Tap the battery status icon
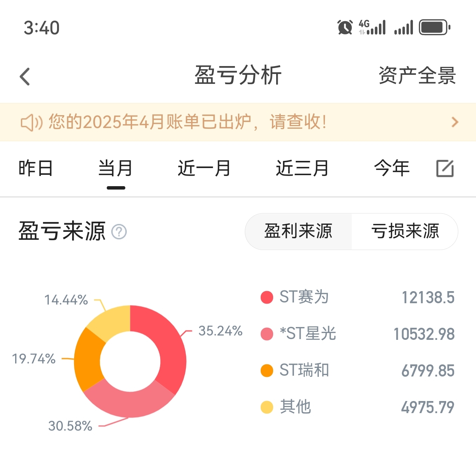Screen dimensions: 476x452 point(434,28)
